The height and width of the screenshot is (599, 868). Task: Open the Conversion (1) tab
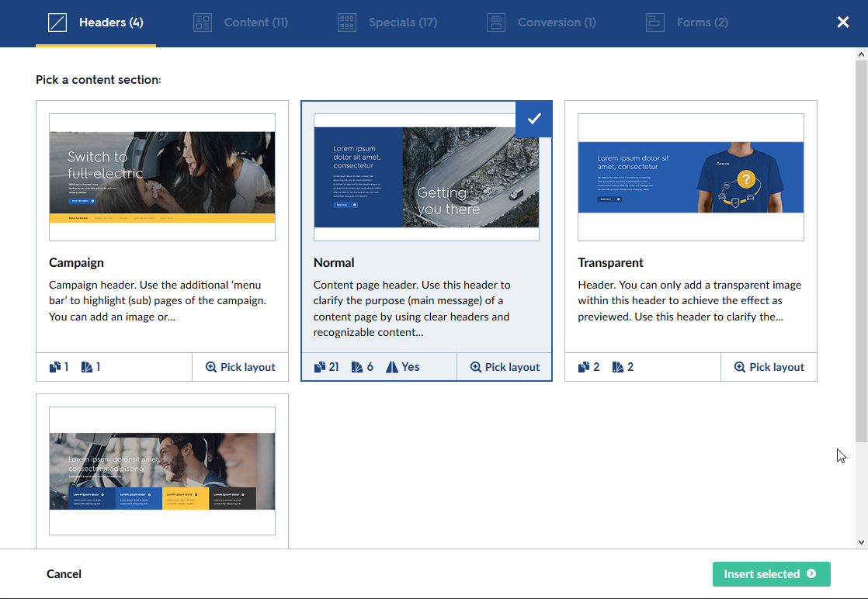pyautogui.click(x=541, y=23)
